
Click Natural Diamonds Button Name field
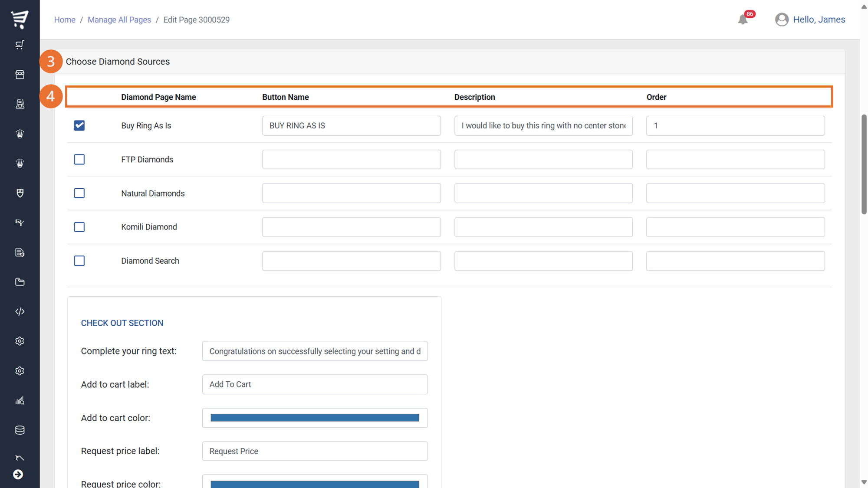(351, 193)
